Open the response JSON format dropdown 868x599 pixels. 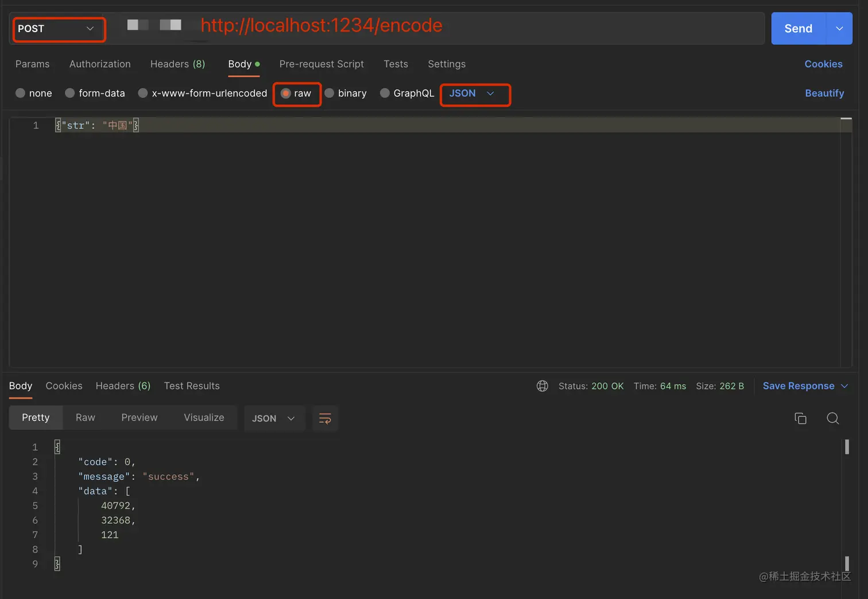pos(273,418)
